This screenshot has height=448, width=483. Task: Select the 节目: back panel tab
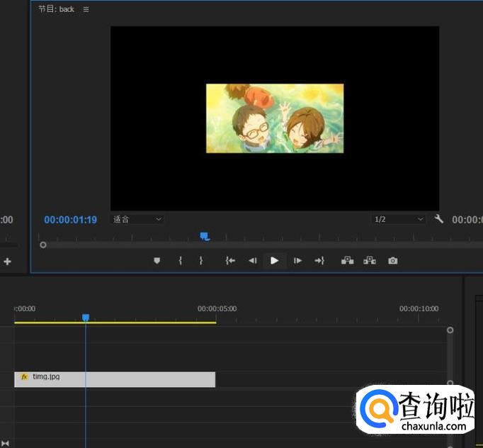[x=57, y=10]
